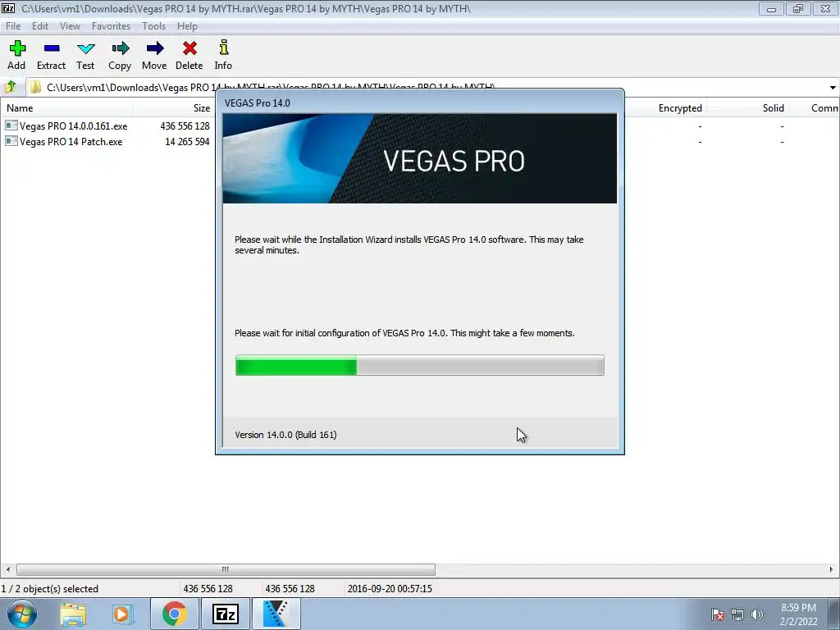The width and height of the screenshot is (840, 630).
Task: Click the 2016-09-20 00:57:15 status entry
Action: (390, 588)
